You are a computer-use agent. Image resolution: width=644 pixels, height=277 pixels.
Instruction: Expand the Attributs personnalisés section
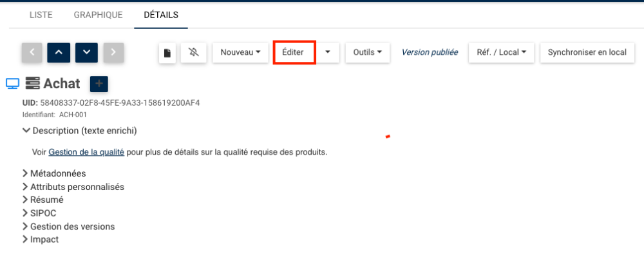(x=73, y=187)
